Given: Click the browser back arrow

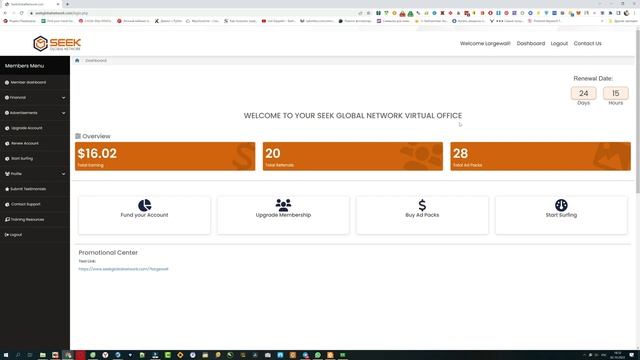Looking at the screenshot, I should [x=5, y=13].
